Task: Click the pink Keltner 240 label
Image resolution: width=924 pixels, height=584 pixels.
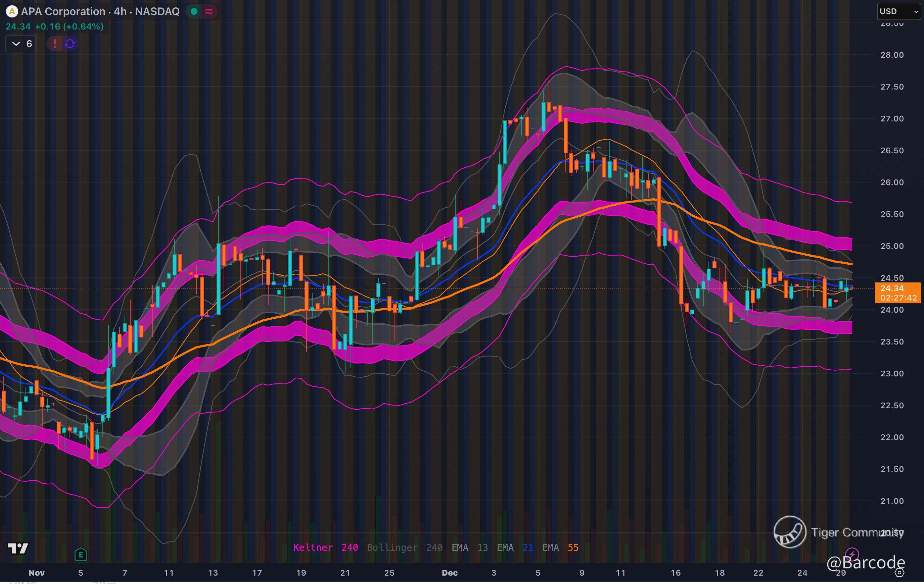Action: (x=325, y=547)
